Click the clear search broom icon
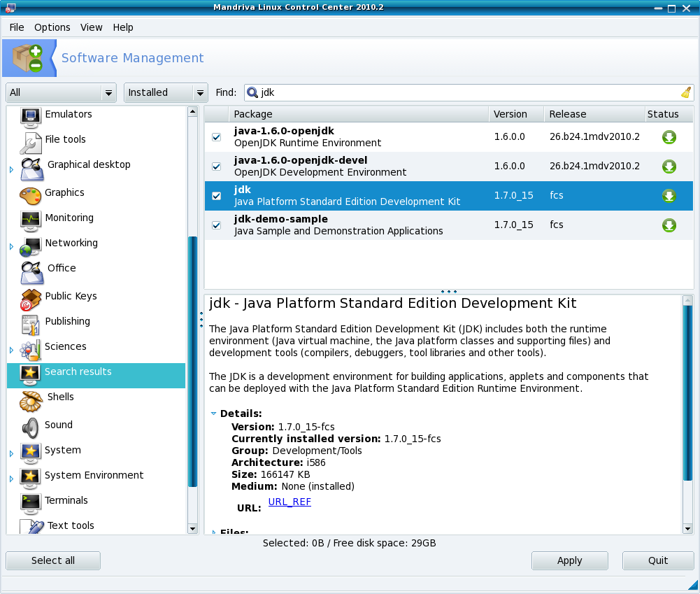Viewport: 700px width, 594px height. click(685, 92)
